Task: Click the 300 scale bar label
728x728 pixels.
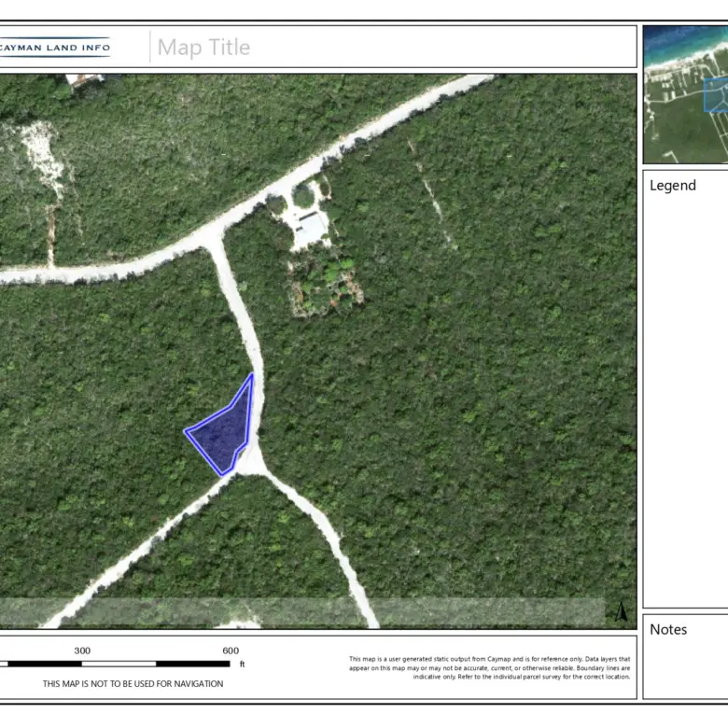Action: click(82, 651)
